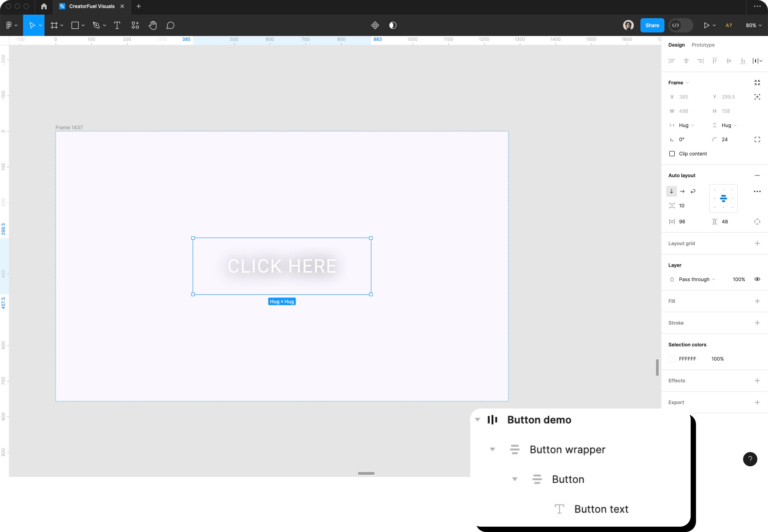Select the Frame tool

[53, 25]
